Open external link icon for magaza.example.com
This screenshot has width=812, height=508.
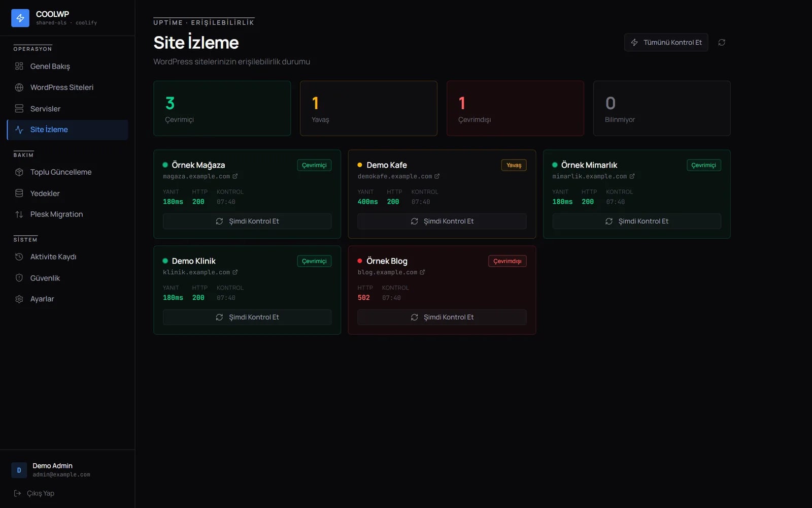pos(235,176)
